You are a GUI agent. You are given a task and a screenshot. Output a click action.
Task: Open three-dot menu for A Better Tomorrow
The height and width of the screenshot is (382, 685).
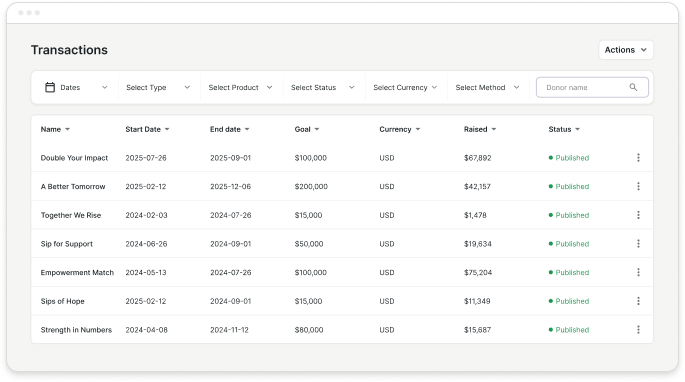638,187
